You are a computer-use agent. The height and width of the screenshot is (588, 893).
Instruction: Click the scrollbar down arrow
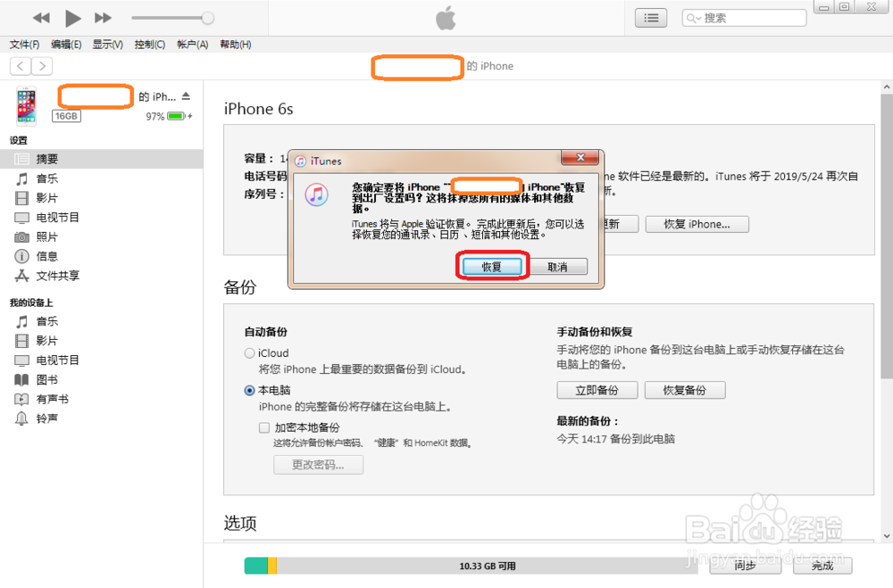pyautogui.click(x=887, y=536)
